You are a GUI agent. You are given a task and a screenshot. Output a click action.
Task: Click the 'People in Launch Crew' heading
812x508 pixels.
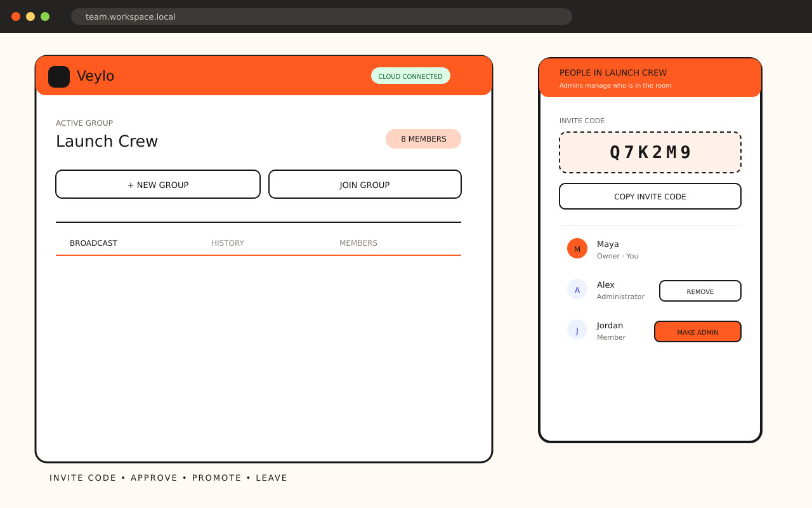click(613, 72)
